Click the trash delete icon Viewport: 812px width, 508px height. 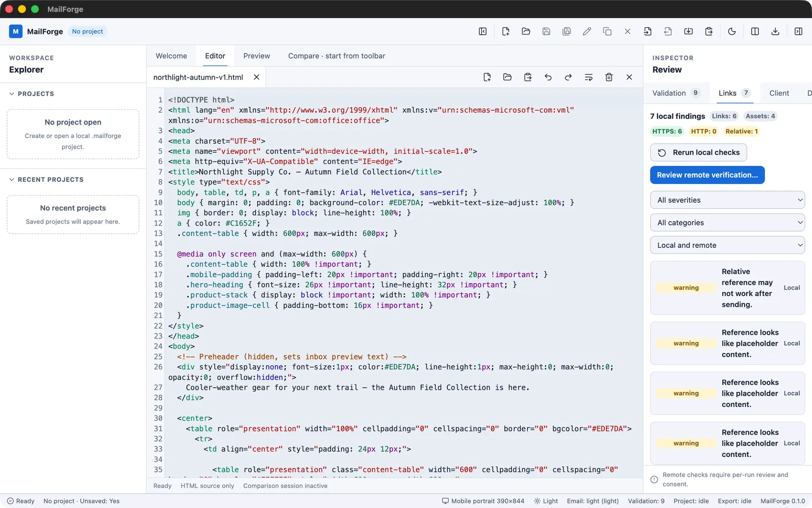[609, 77]
